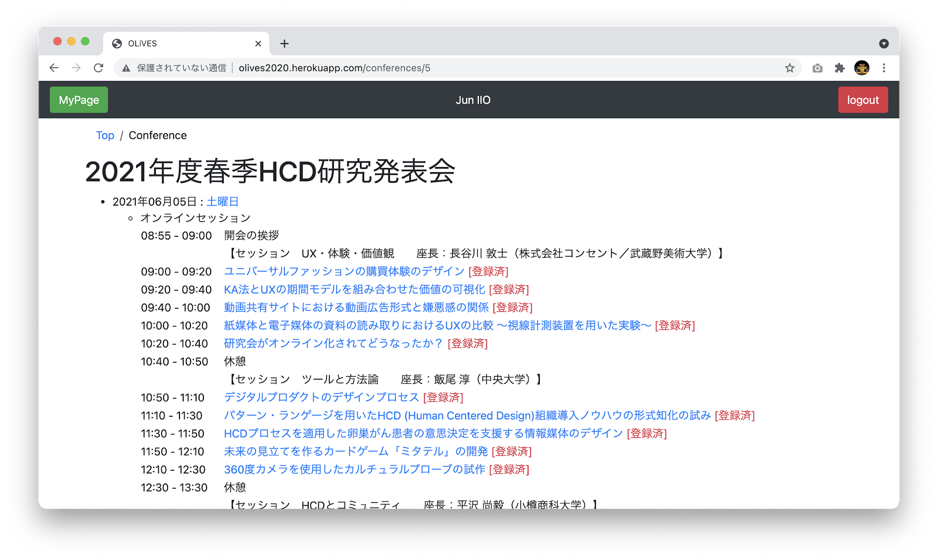Image resolution: width=938 pixels, height=560 pixels.
Task: Navigate back using the browser back arrow
Action: (x=54, y=67)
